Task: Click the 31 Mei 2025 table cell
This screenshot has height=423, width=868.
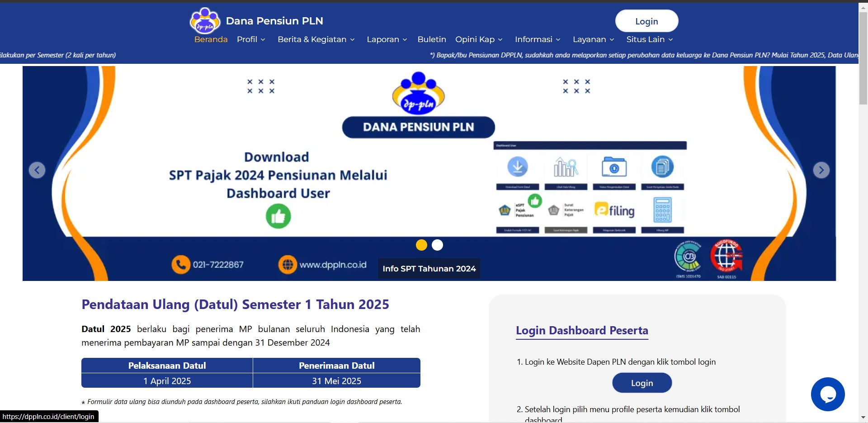Action: pos(336,381)
